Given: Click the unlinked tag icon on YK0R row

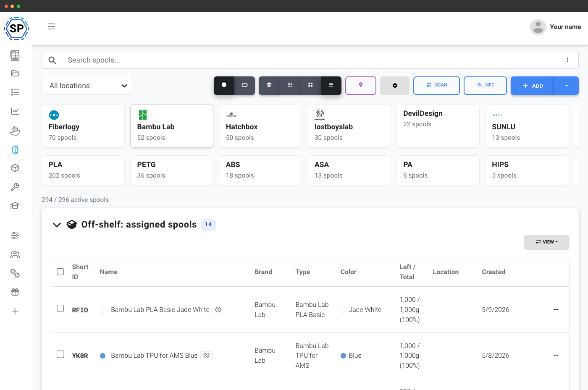Looking at the screenshot, I should coord(207,356).
